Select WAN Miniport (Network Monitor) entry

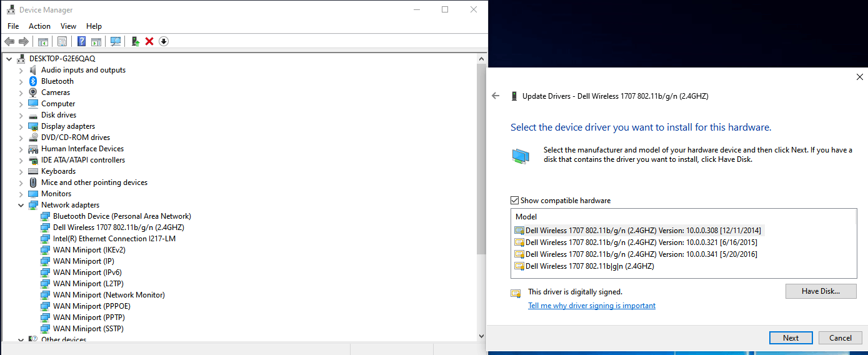click(x=109, y=295)
